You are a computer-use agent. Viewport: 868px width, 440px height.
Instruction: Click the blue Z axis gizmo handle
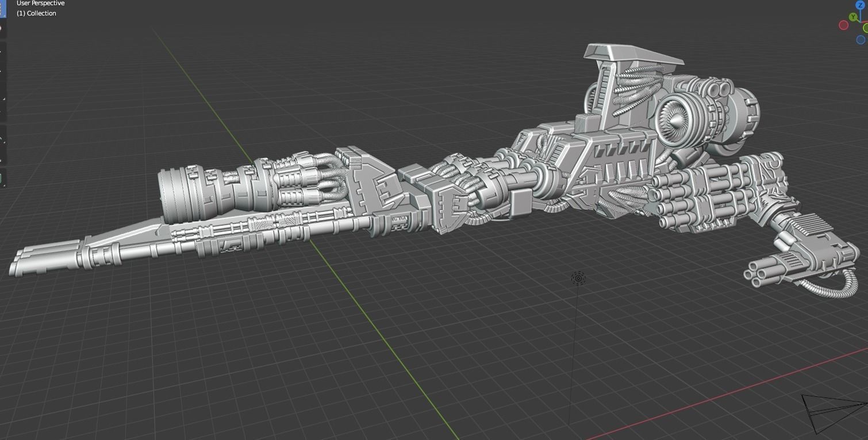pos(860,5)
